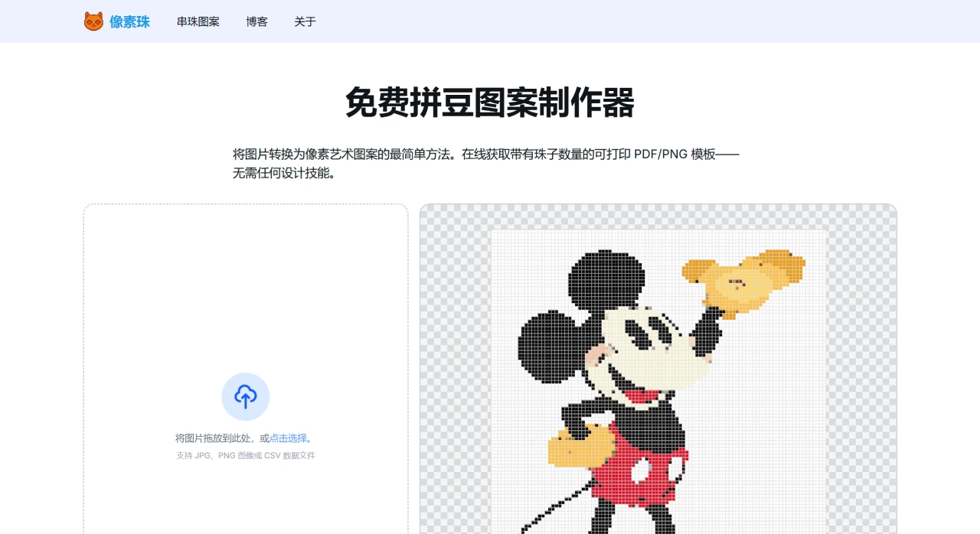
Task: Click the white oval button on shorts
Action: pyautogui.click(x=640, y=471)
